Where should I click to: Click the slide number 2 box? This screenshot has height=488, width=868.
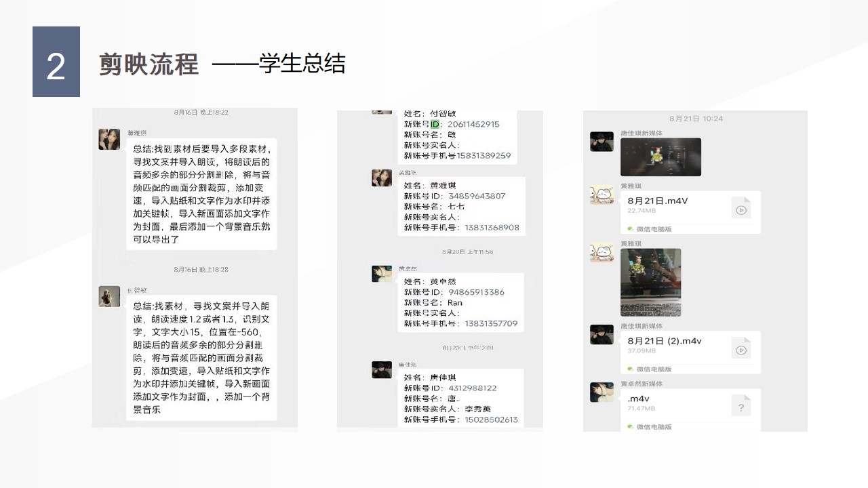tap(56, 62)
